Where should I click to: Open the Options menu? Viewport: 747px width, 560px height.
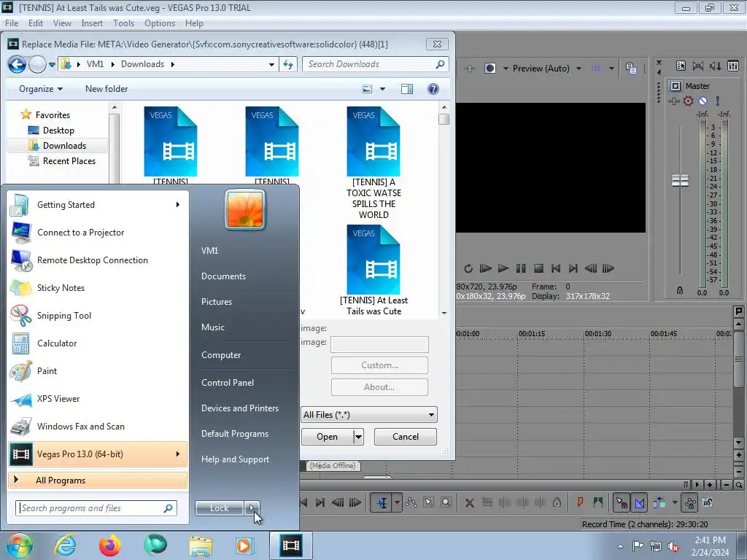[160, 23]
